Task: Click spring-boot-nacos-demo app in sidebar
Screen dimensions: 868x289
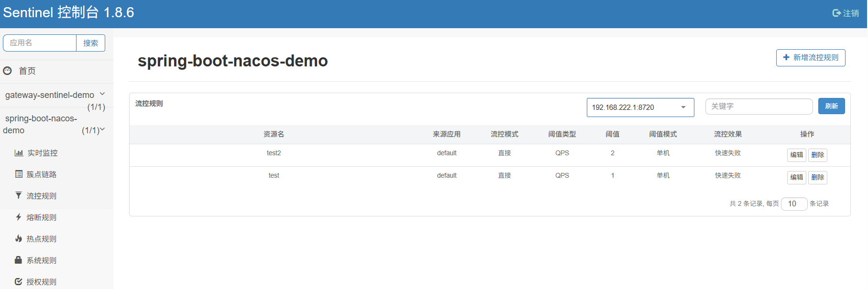Action: pos(40,124)
